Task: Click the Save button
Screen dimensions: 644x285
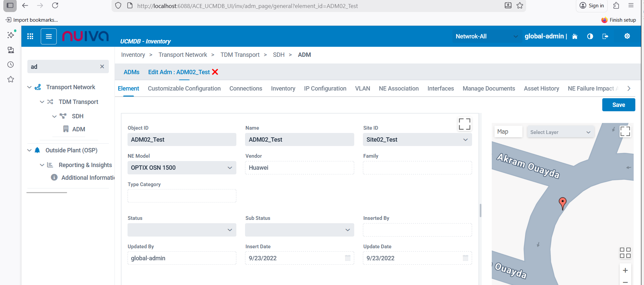Action: click(618, 105)
